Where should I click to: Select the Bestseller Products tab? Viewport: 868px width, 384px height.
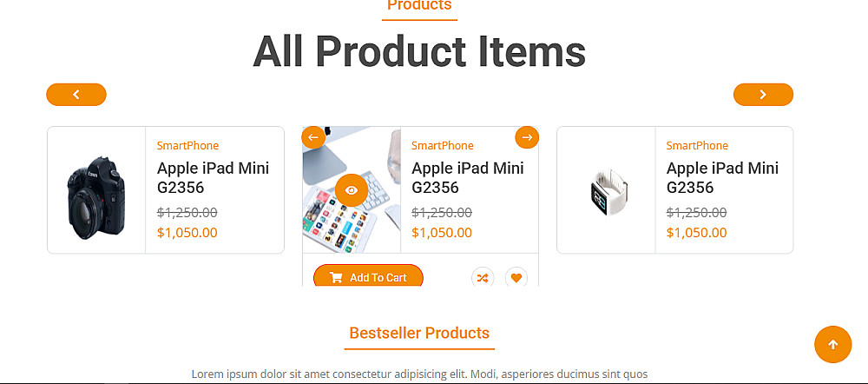click(x=419, y=333)
